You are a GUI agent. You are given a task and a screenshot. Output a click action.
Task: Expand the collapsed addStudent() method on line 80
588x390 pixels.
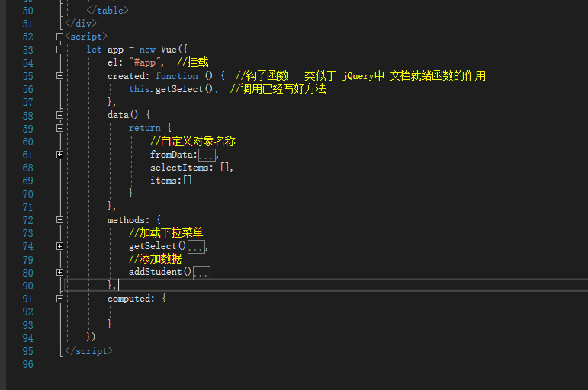[59, 273]
